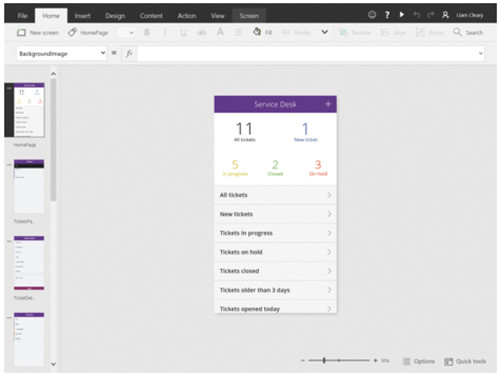Click the zoom out minus icon

click(x=303, y=361)
